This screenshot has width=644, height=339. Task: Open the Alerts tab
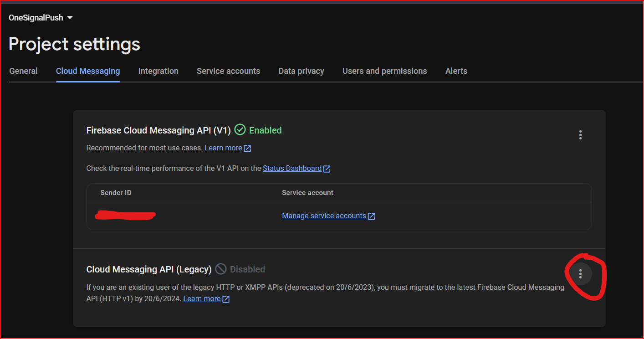pos(456,71)
